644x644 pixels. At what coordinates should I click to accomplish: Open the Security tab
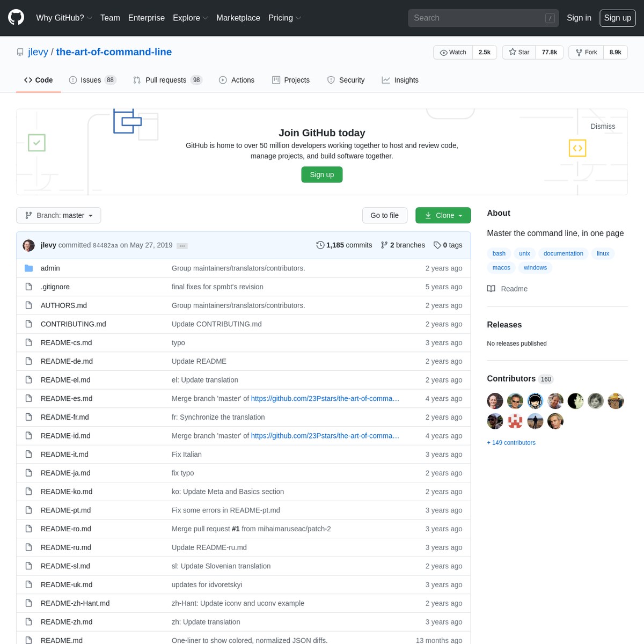pos(346,80)
